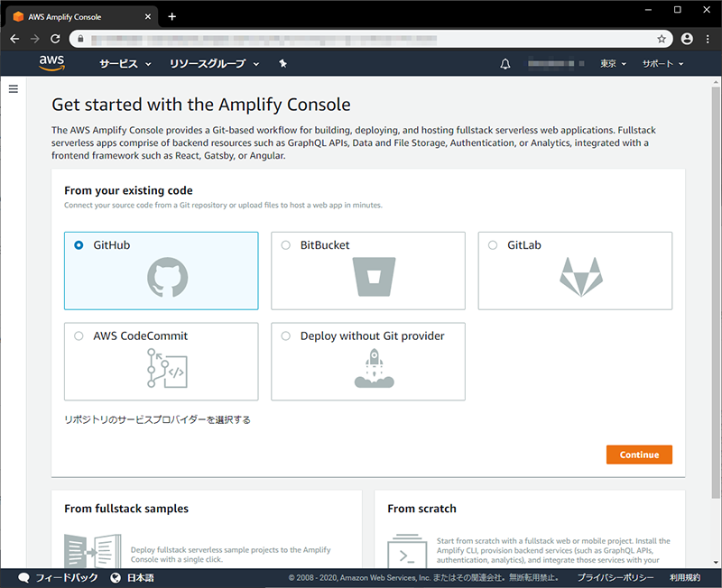Click the フィードバック link in footer
722x588 pixels.
tap(67, 578)
